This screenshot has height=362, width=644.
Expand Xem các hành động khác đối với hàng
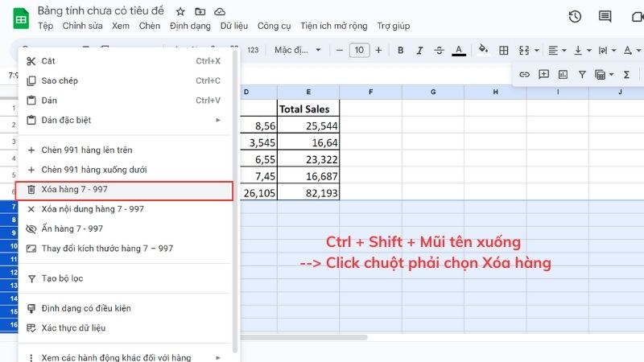click(125, 357)
